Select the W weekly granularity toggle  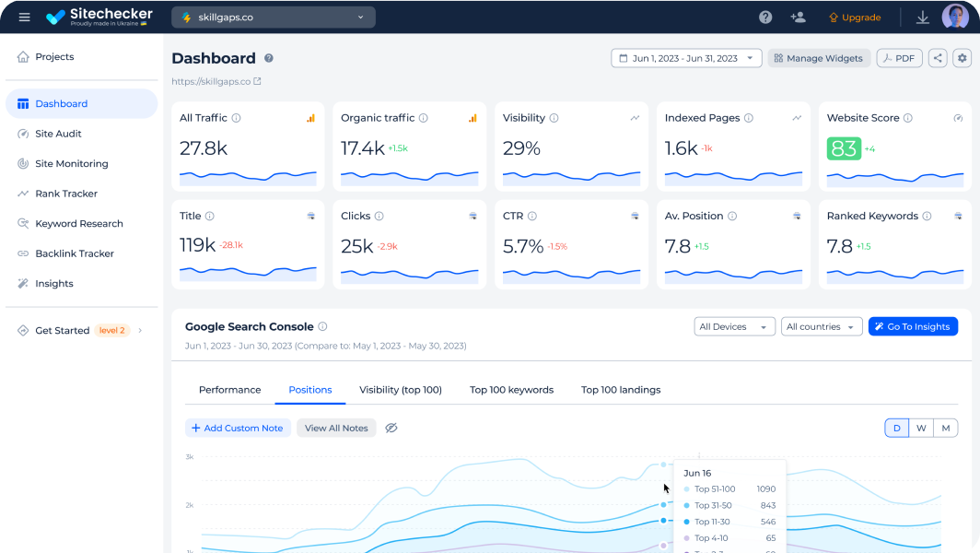click(921, 428)
